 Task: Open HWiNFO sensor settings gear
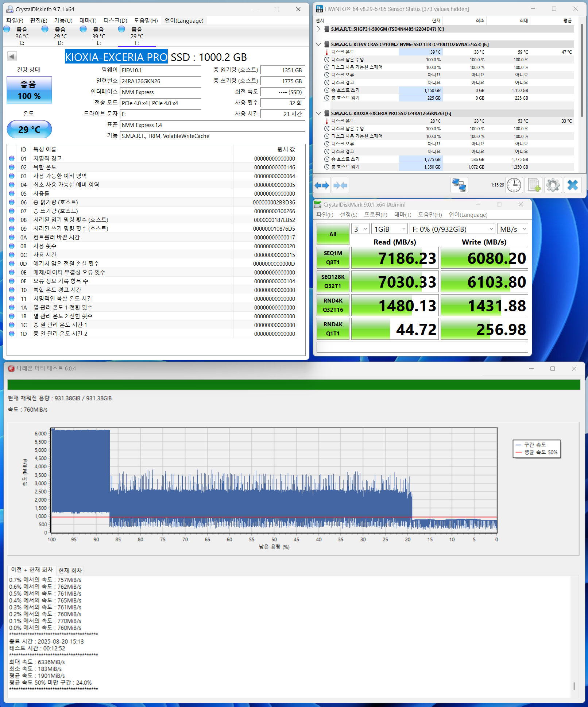tap(553, 185)
